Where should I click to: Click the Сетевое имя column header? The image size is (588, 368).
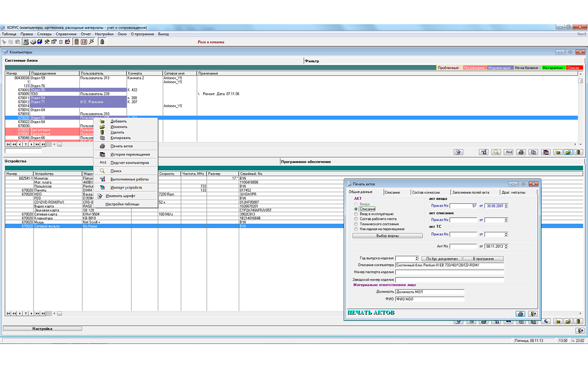pos(180,73)
